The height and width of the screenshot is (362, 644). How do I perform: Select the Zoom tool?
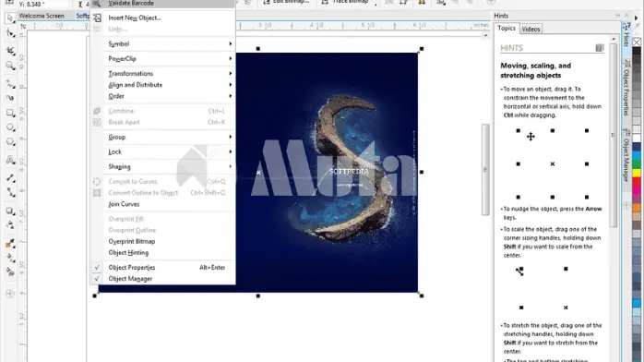coord(10,66)
